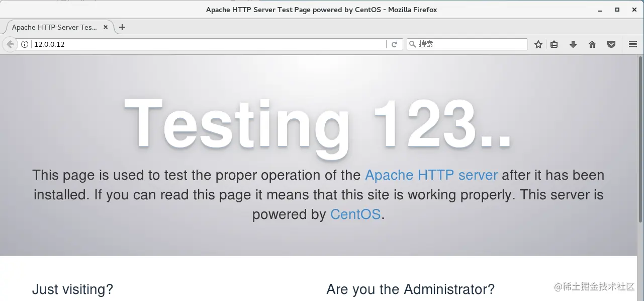Screen dimensions: 644x301
Task: Show your bookmarks list
Action: tap(554, 44)
